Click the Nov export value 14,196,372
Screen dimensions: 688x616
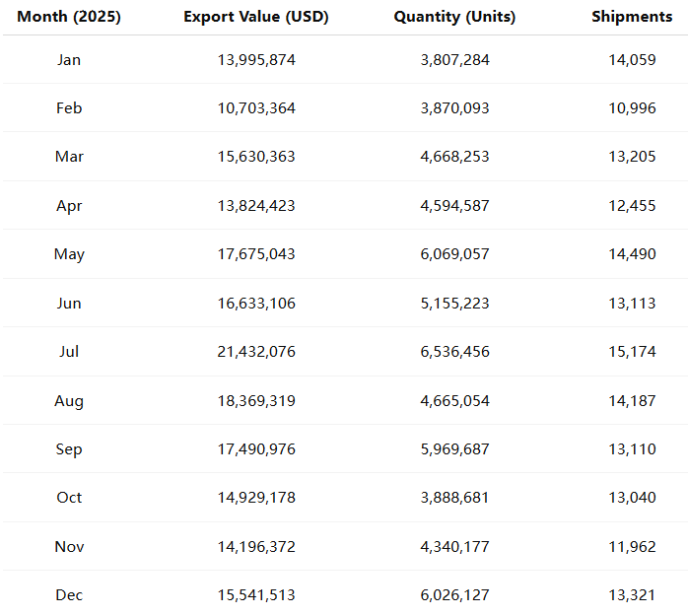(x=256, y=547)
